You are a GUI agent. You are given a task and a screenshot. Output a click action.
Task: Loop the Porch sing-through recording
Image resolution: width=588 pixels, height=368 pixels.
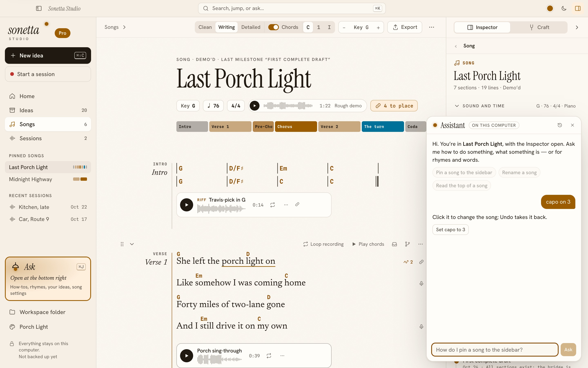269,356
